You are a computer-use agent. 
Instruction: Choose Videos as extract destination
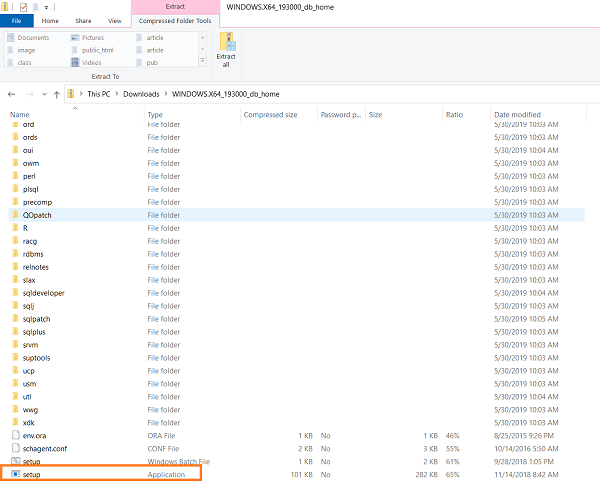[86, 62]
